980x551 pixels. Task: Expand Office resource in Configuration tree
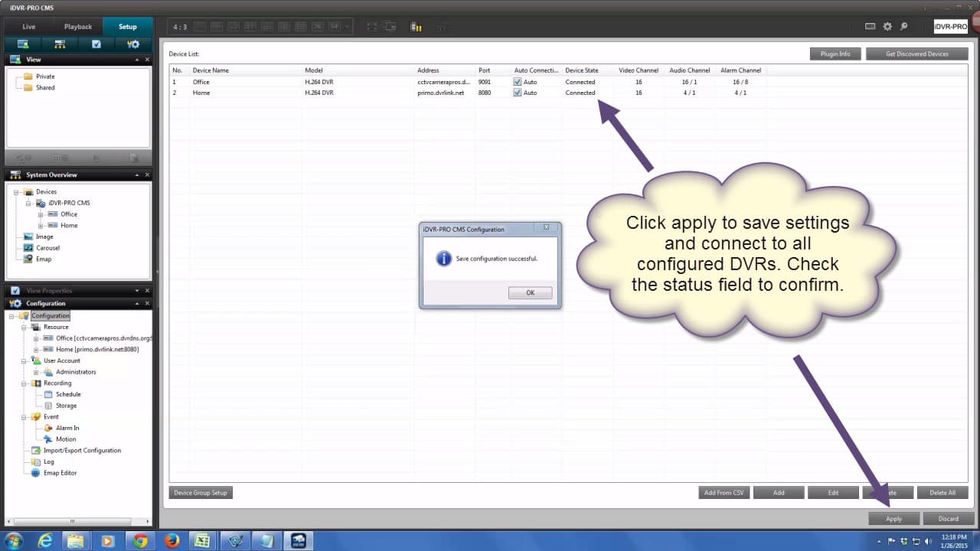point(36,338)
